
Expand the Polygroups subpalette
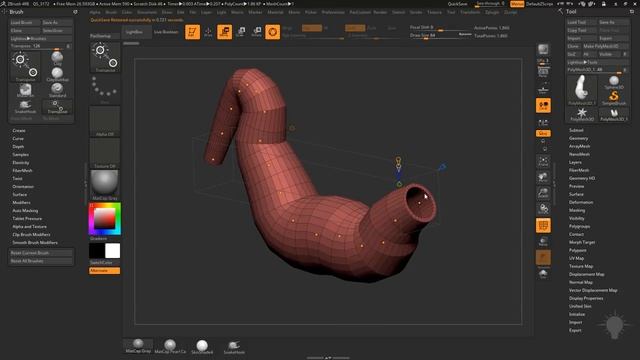(x=580, y=226)
